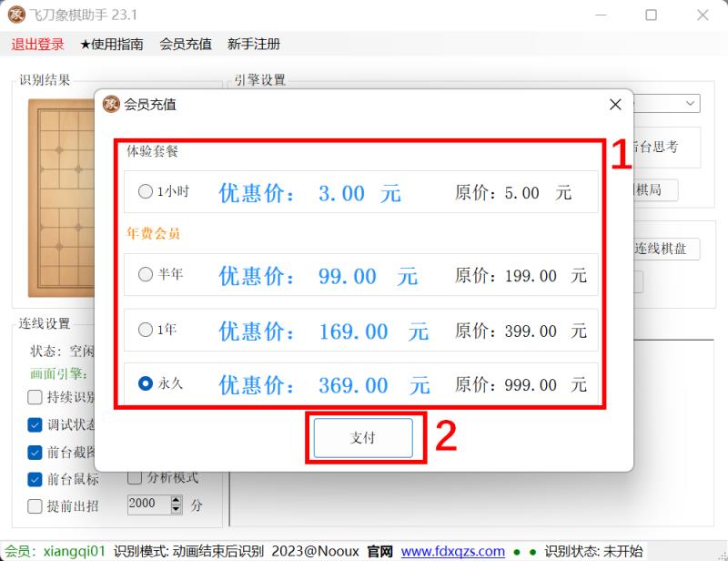Select the 1年 membership plan
This screenshot has height=561, width=728.
pos(146,330)
